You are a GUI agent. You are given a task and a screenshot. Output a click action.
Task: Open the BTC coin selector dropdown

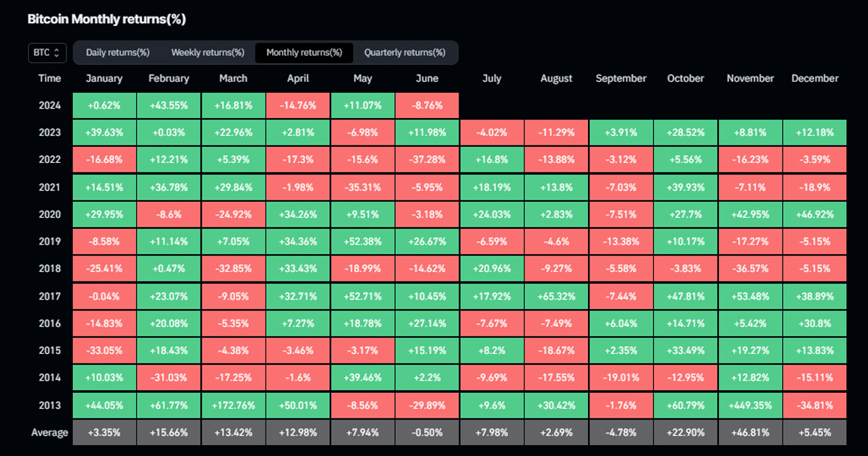coord(48,52)
